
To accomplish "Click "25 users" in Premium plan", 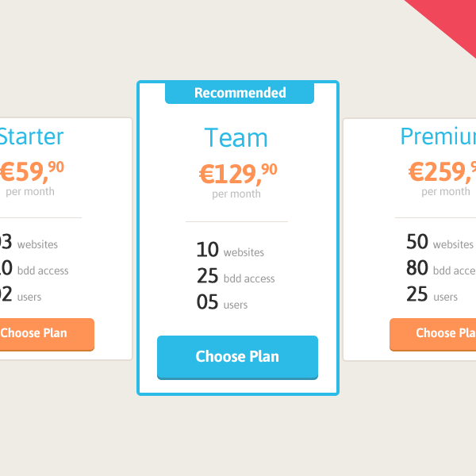I will (x=432, y=295).
